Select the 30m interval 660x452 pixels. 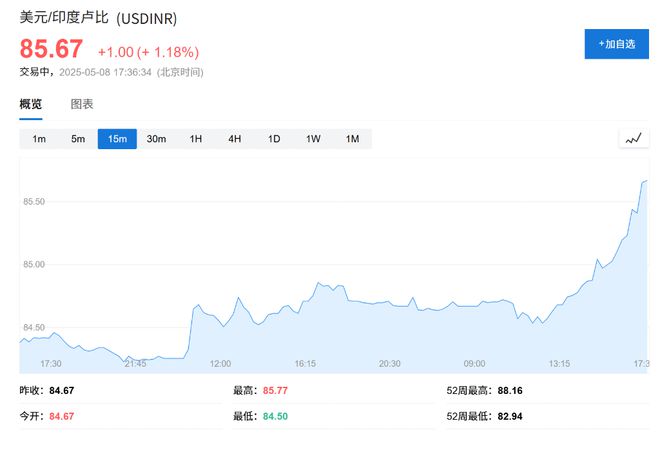(156, 139)
